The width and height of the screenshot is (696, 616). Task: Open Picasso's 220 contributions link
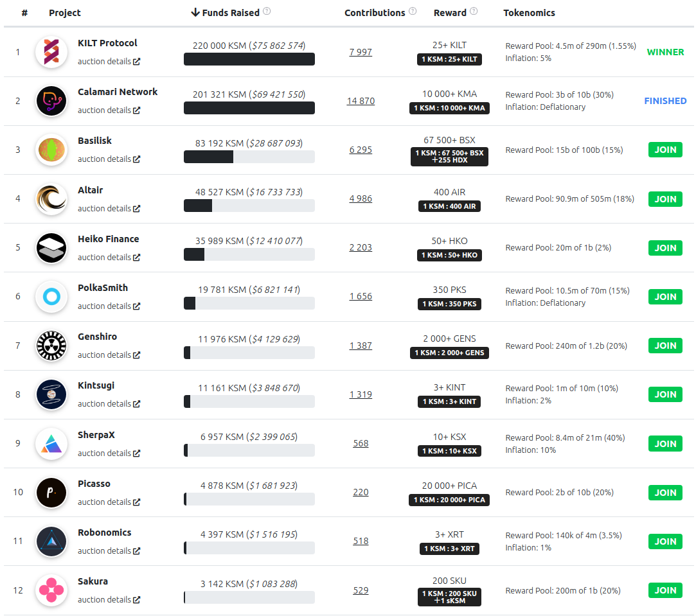(x=361, y=492)
